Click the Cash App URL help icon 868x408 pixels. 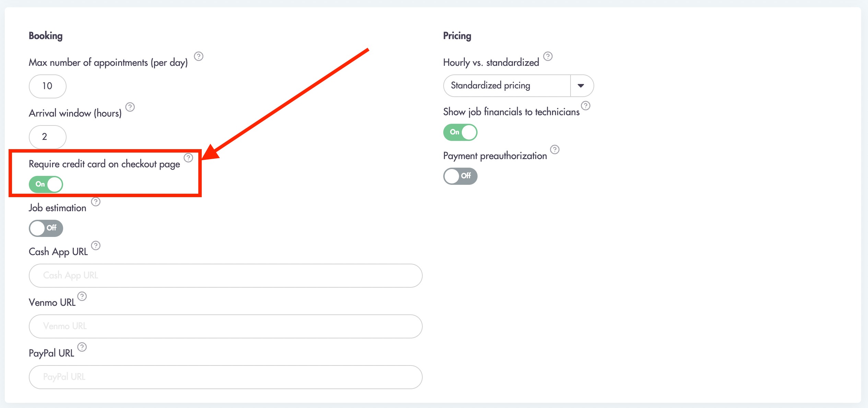[x=96, y=245]
